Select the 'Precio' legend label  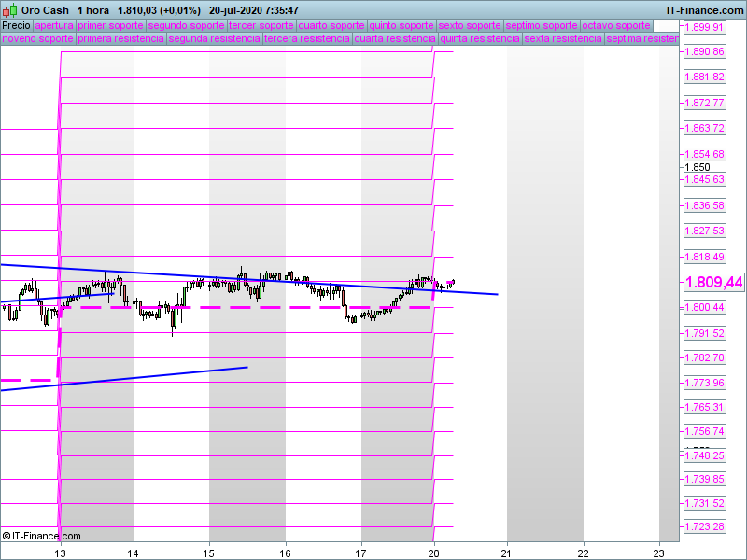click(x=16, y=25)
